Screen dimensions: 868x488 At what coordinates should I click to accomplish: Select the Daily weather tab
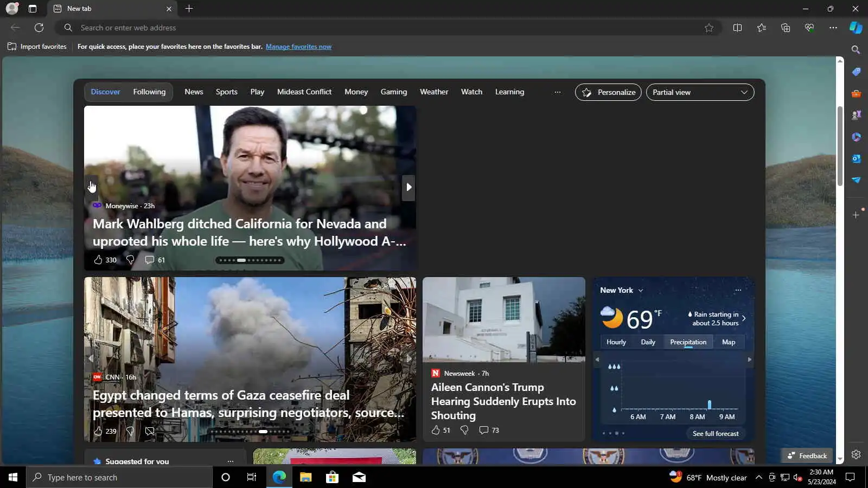coord(648,342)
